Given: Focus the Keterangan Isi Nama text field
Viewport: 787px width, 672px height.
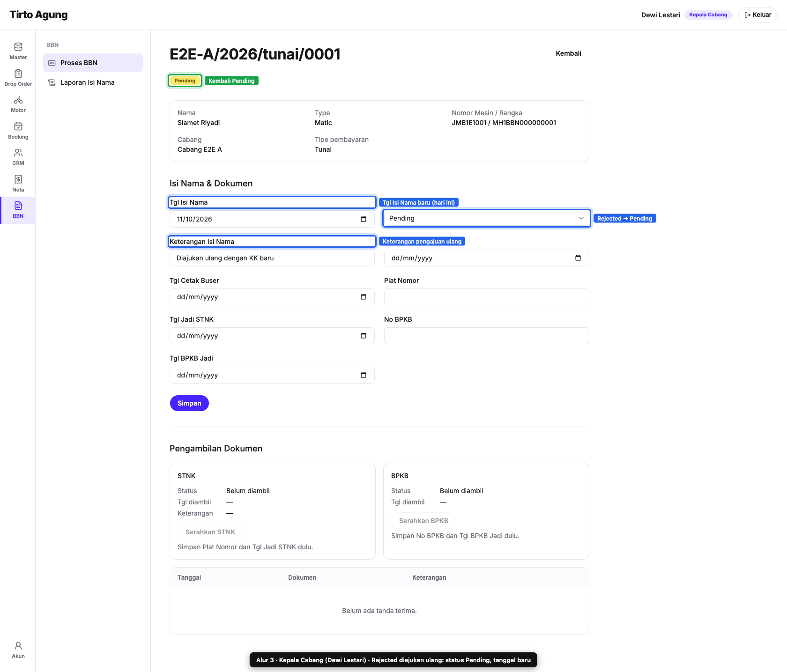Looking at the screenshot, I should 272,258.
